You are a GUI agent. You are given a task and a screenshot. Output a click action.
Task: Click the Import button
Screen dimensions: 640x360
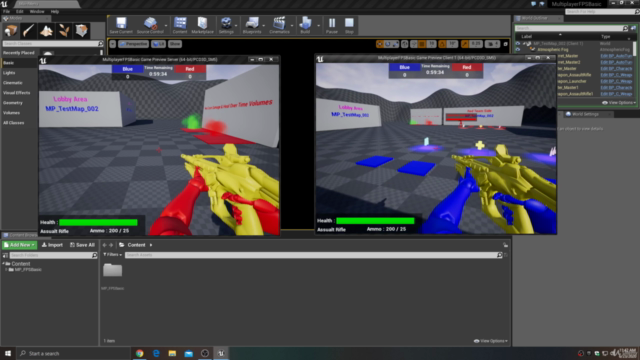(x=52, y=245)
